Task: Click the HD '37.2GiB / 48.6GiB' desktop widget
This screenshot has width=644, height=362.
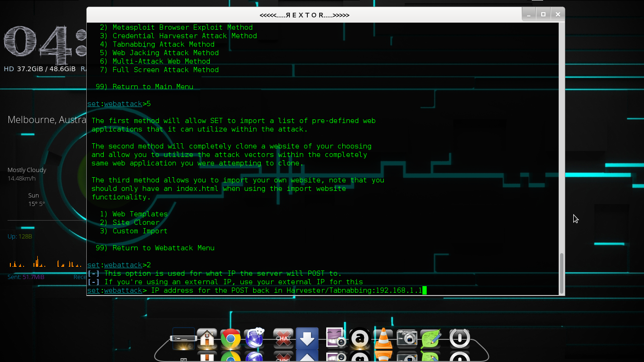Action: [40, 69]
